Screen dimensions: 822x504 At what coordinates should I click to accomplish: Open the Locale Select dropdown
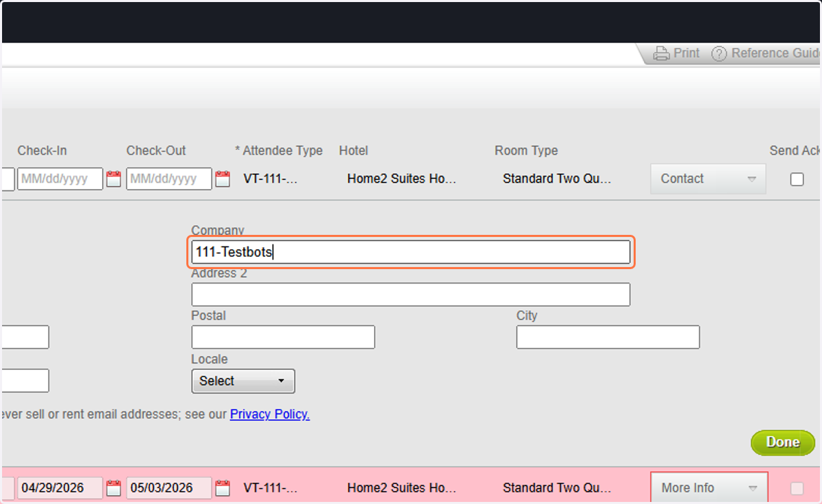click(x=243, y=381)
